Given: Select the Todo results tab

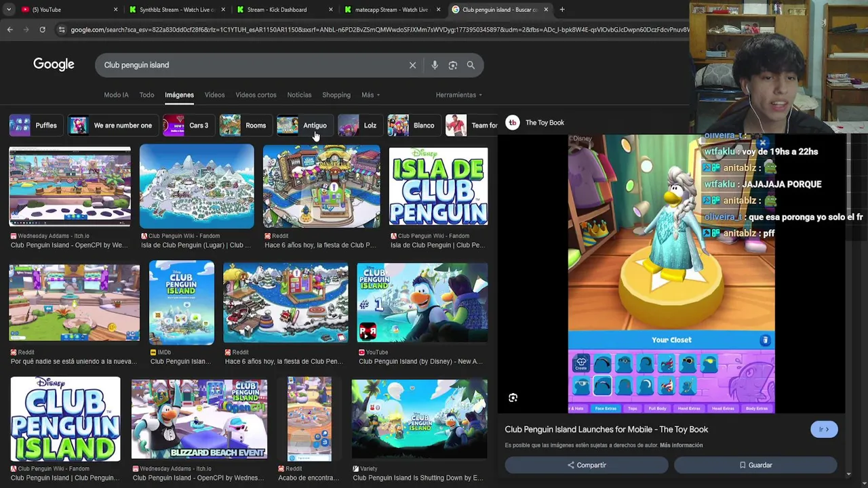Looking at the screenshot, I should coord(146,95).
